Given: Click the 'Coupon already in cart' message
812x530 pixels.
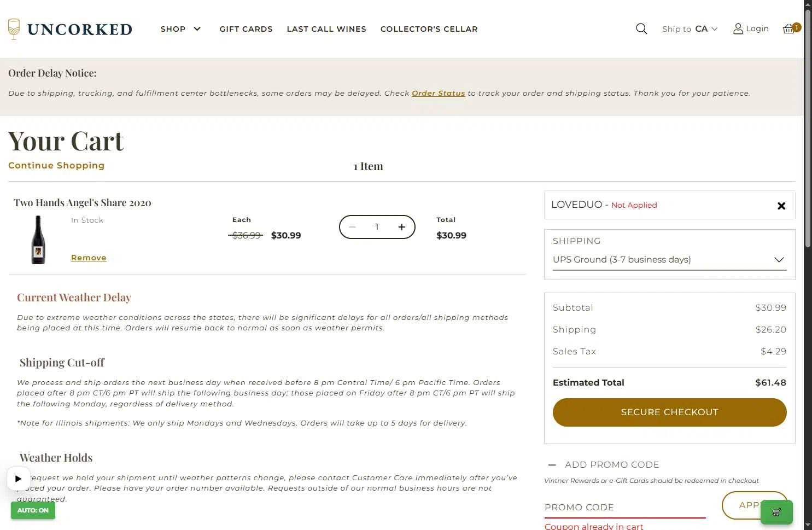Looking at the screenshot, I should 594,526.
